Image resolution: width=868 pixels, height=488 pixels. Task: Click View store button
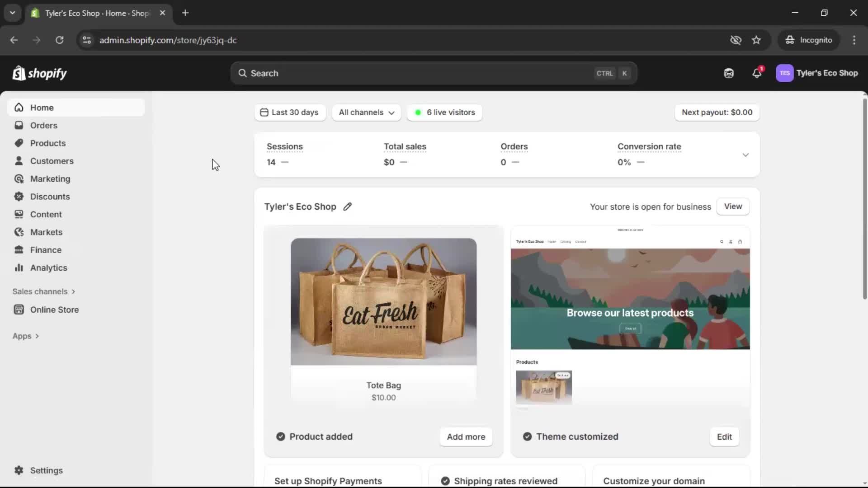[733, 206]
